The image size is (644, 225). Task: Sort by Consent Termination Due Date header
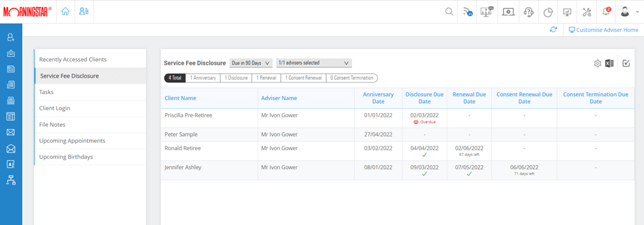[x=596, y=98]
